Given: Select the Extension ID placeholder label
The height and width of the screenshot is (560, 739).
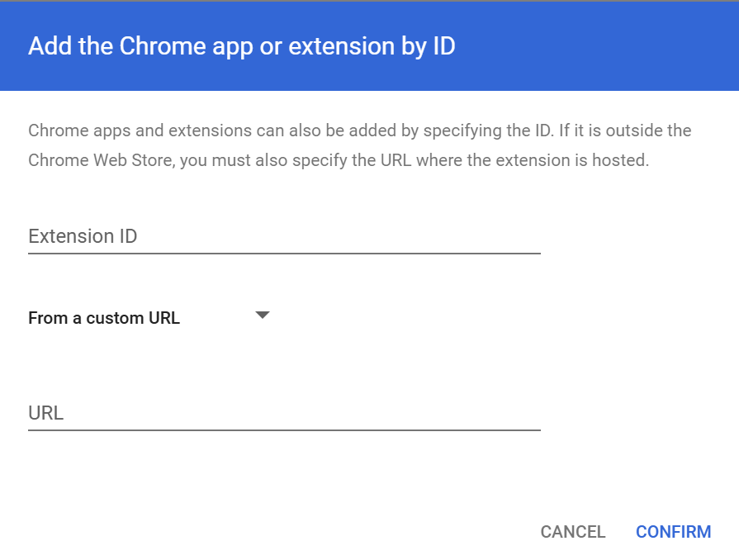Looking at the screenshot, I should pyautogui.click(x=83, y=236).
